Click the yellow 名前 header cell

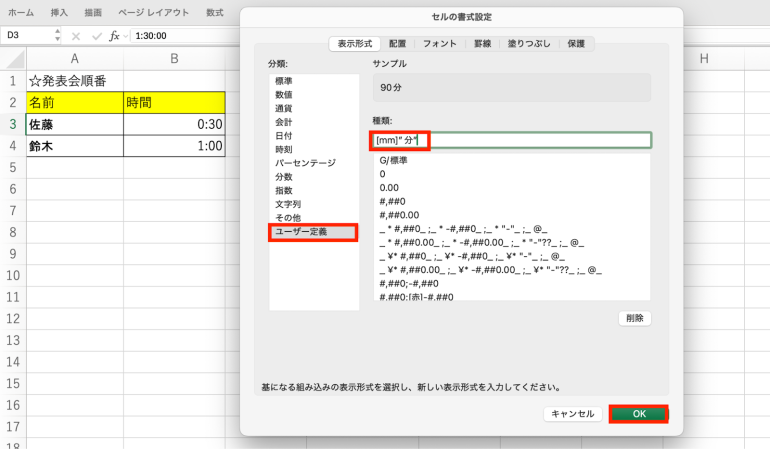point(75,103)
